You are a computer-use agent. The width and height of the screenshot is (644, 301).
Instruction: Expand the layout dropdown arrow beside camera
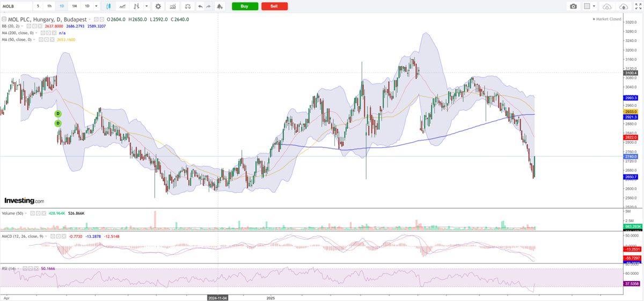pyautogui.click(x=595, y=6)
